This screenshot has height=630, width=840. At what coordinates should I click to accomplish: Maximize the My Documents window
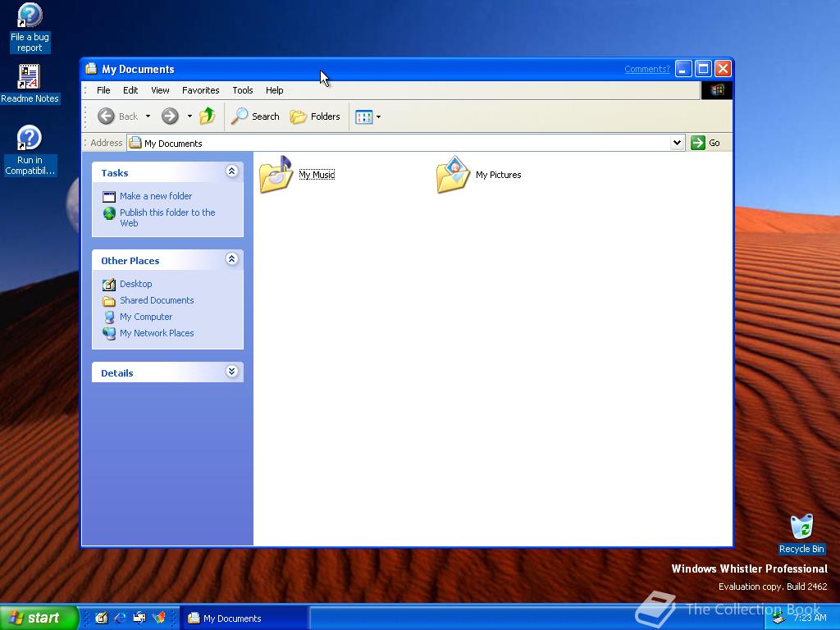tap(703, 69)
